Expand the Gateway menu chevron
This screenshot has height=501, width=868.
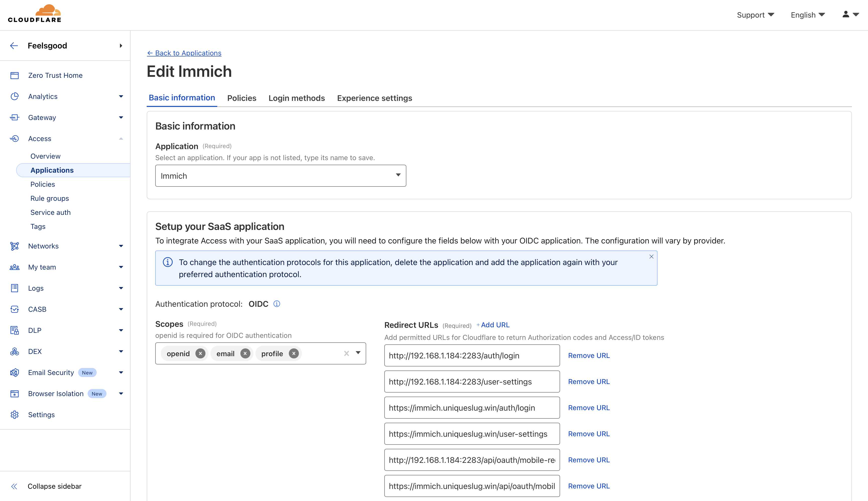pos(121,118)
